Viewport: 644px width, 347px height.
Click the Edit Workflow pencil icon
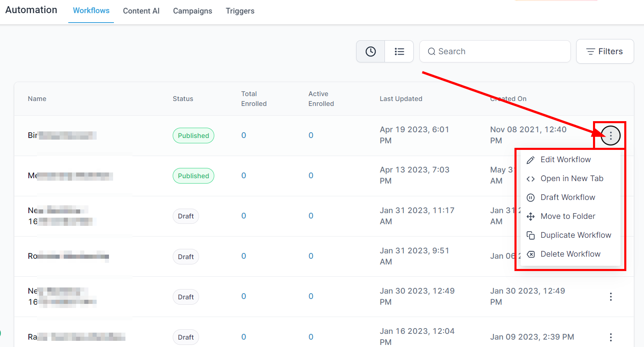(531, 160)
